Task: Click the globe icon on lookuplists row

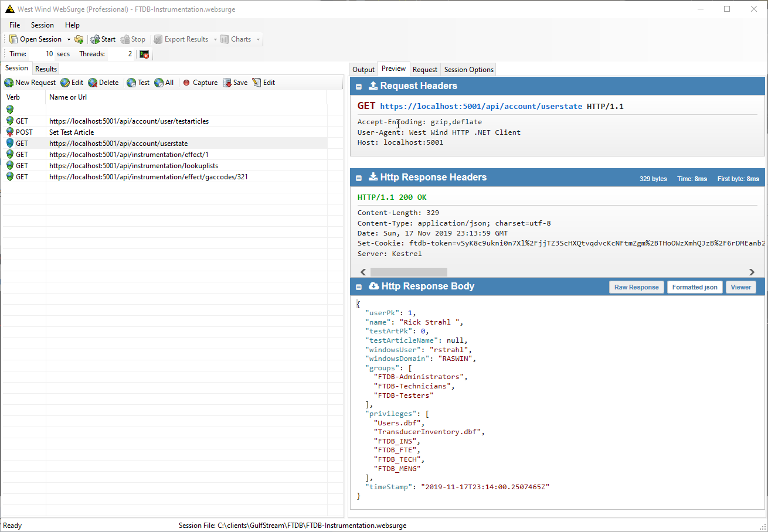Action: [10, 165]
